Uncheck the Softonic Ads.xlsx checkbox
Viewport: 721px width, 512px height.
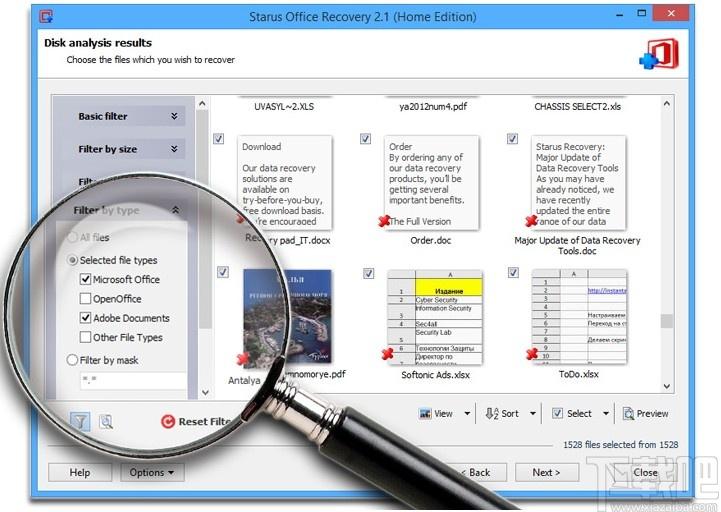point(368,273)
